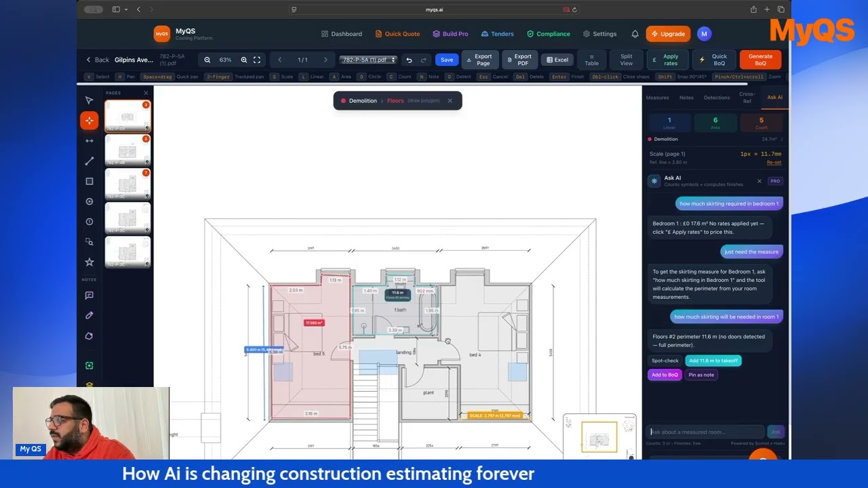Click Add 11.6 m to takeoff
The width and height of the screenshot is (868, 488).
(713, 361)
